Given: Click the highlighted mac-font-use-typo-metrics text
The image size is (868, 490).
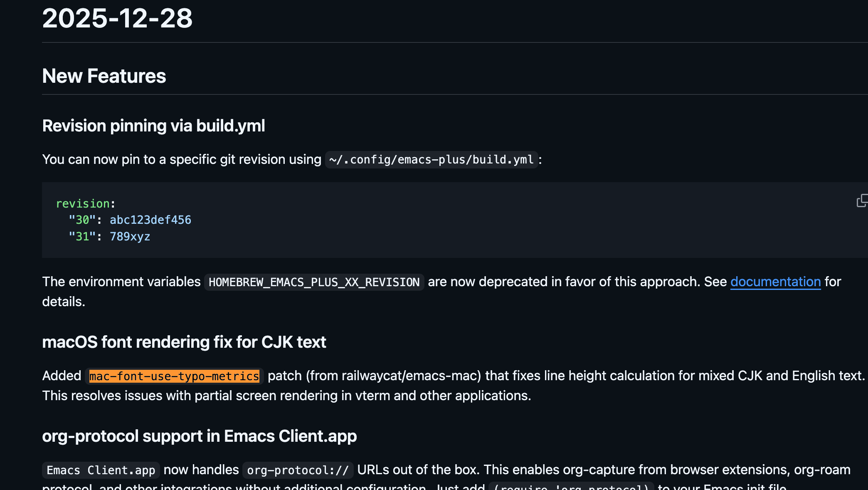Looking at the screenshot, I should click(174, 376).
